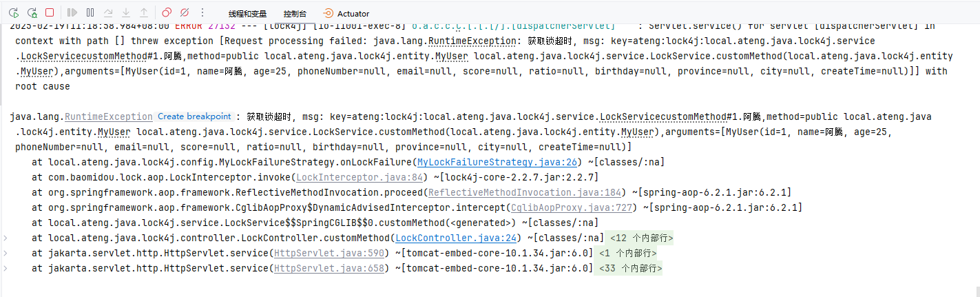
Task: Open the Actuator tab
Action: [346, 13]
